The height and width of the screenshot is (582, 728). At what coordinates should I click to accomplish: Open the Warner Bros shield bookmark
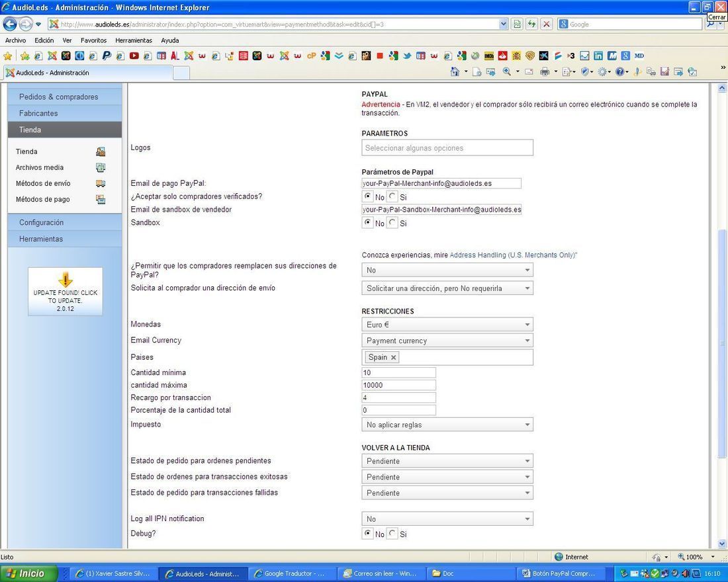click(529, 56)
